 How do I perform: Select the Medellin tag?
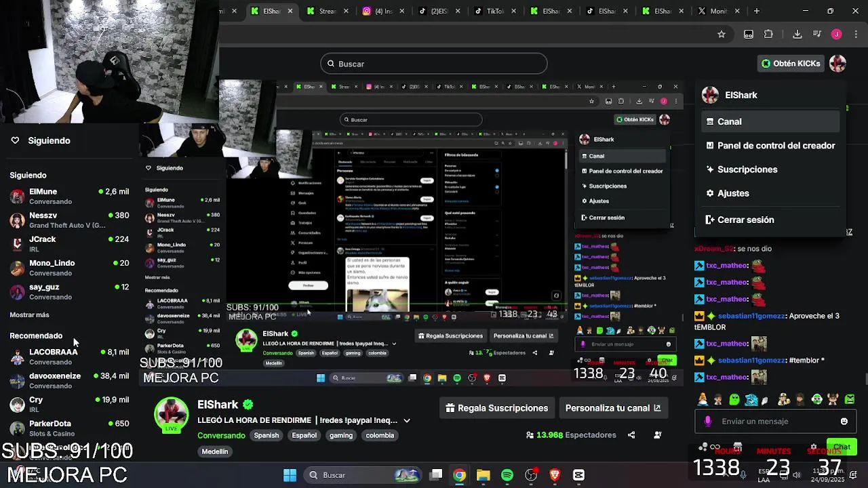[215, 451]
